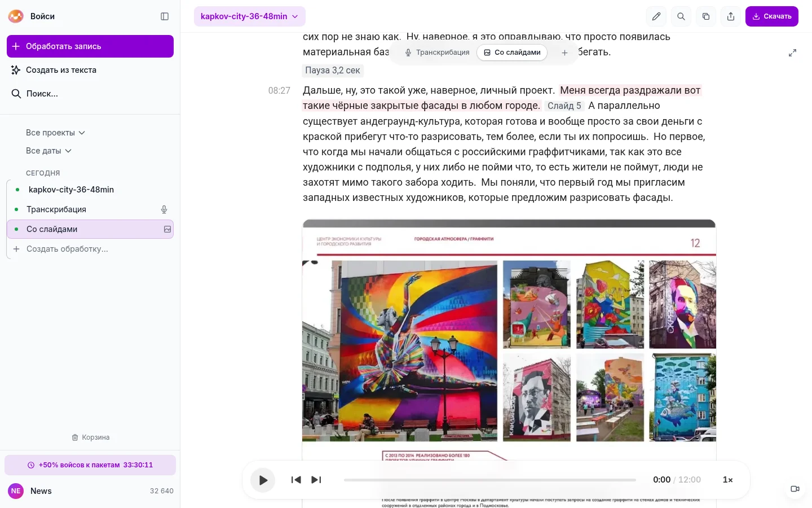812x508 pixels.
Task: Click Обработать запись button
Action: tap(90, 46)
